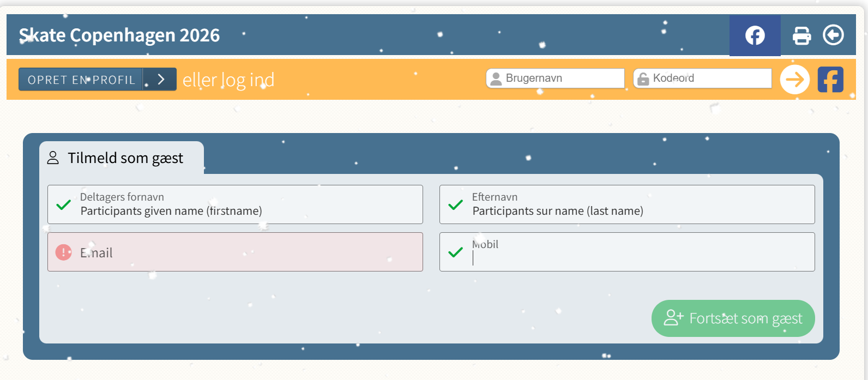Click the green checkmark beside Mobil
This screenshot has width=868, height=380.
[455, 252]
